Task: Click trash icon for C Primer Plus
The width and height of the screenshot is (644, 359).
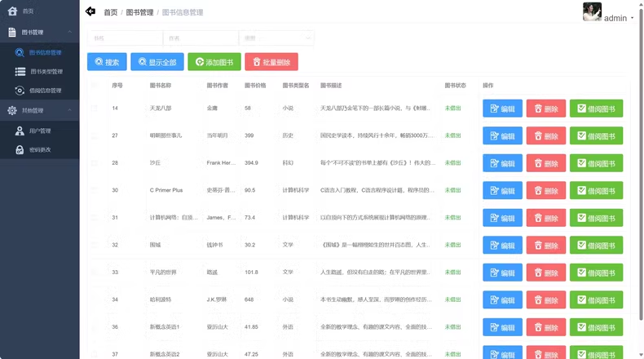Action: (538, 190)
